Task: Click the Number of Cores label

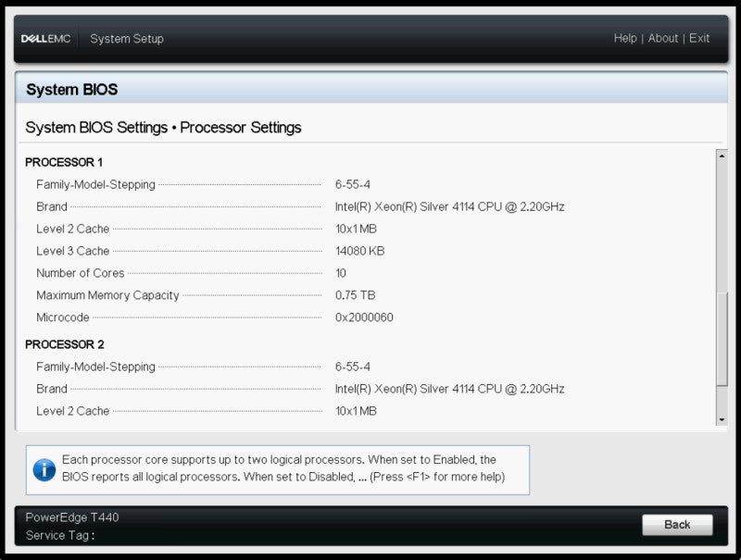Action: coord(81,273)
